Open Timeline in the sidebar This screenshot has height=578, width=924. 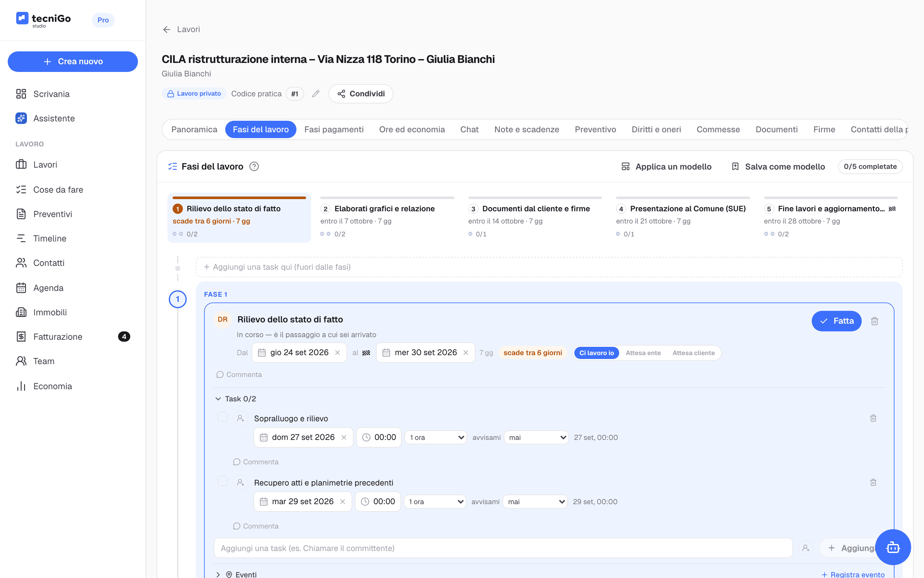[73, 239]
